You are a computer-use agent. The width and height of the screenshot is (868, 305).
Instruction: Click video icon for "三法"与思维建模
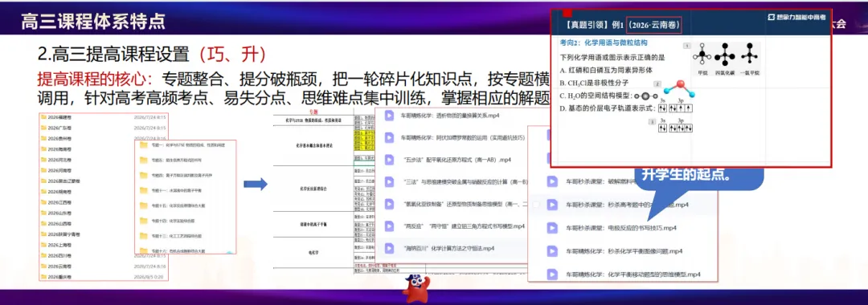click(x=389, y=182)
